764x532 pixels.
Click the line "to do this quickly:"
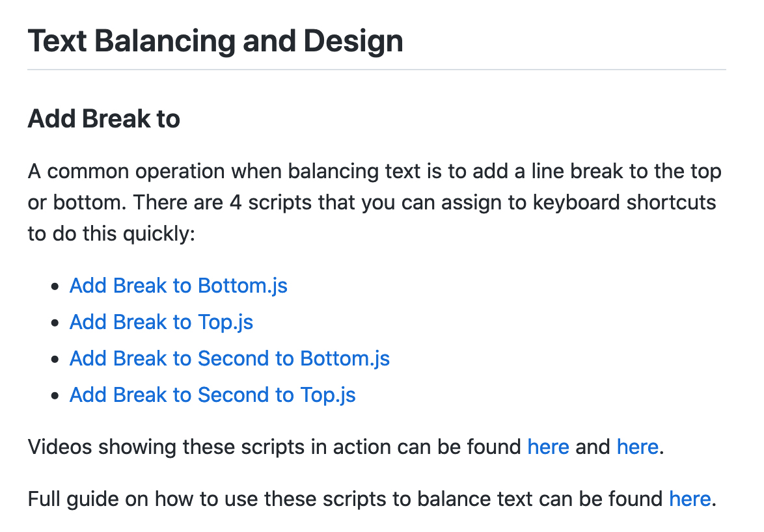tap(111, 233)
